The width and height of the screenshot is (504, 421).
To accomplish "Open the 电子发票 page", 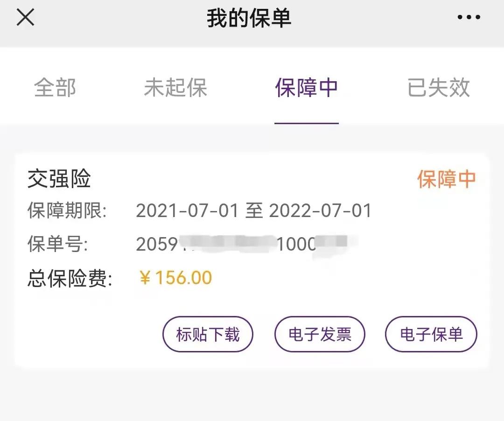I will click(319, 334).
